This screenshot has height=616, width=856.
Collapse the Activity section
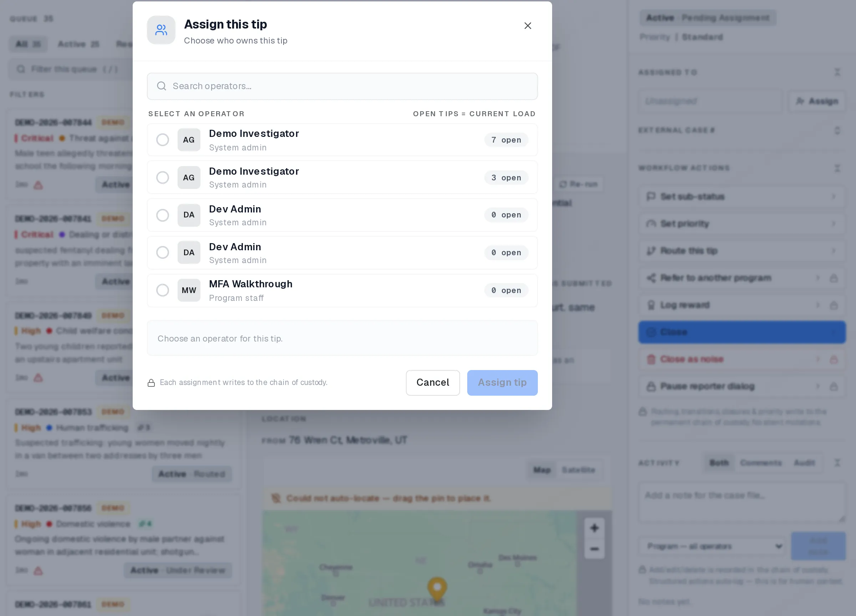(837, 462)
